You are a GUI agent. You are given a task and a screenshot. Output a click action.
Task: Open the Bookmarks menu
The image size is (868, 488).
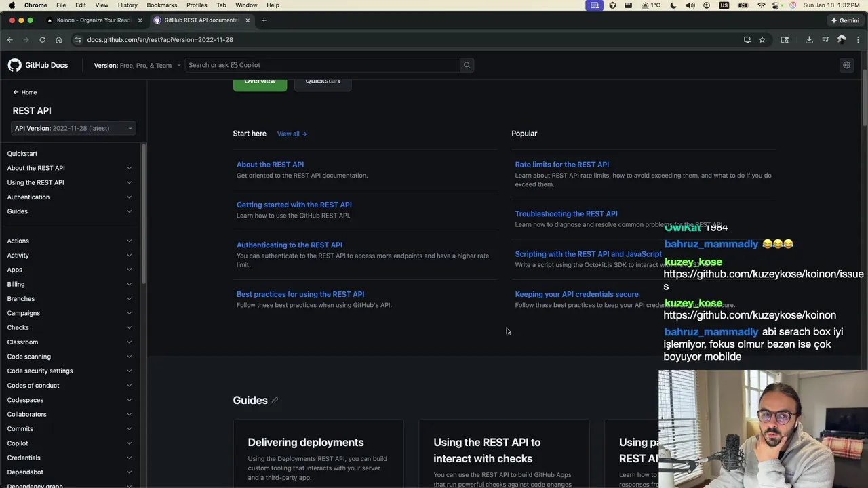tap(161, 5)
